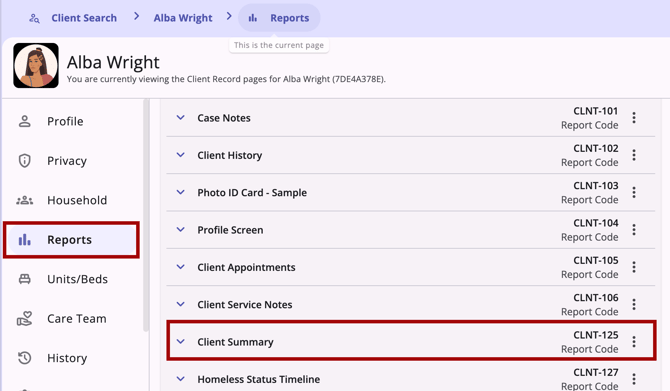Image resolution: width=670 pixels, height=391 pixels.
Task: Open the three-dot menu for Client Appointments
Action: coord(634,267)
